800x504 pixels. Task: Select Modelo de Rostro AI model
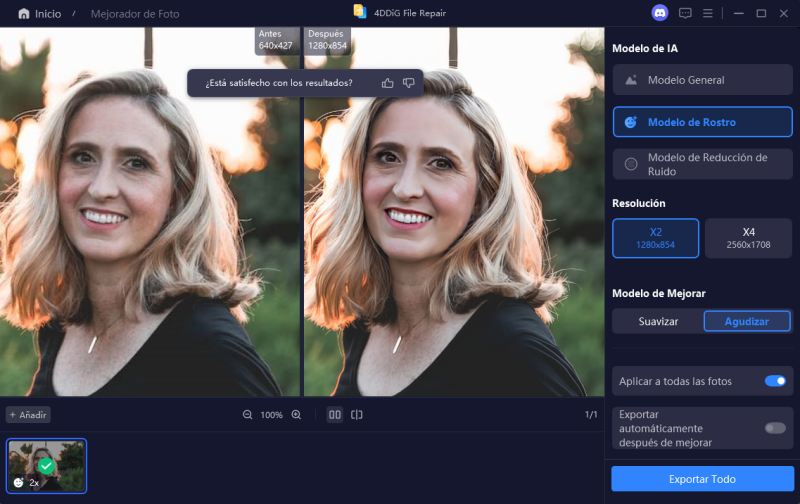tap(703, 122)
